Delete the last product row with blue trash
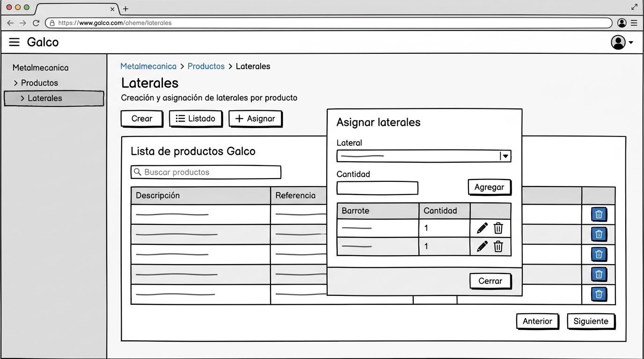This screenshot has height=359, width=644. click(599, 294)
